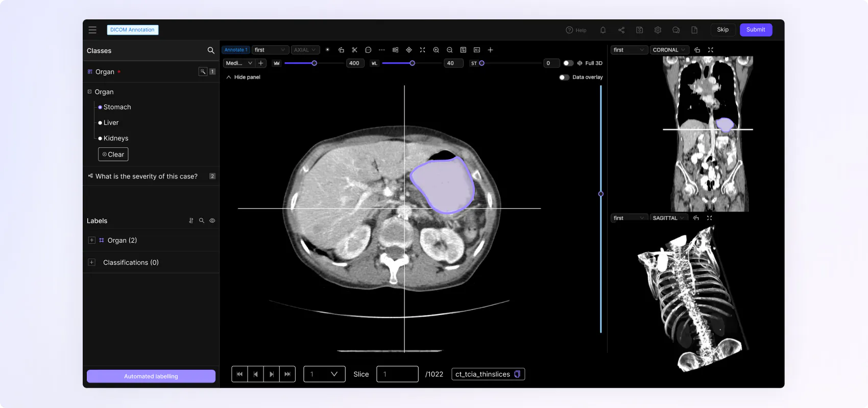Open the Help link

click(576, 30)
